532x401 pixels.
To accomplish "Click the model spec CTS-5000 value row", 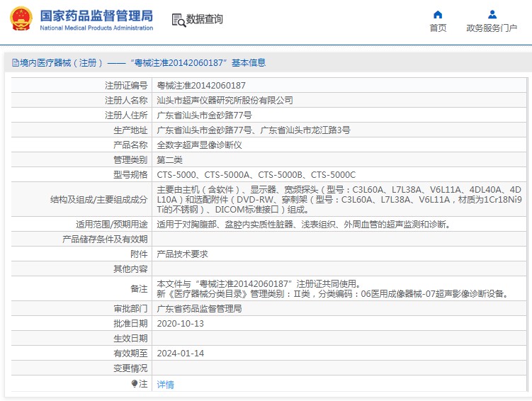I will [x=256, y=175].
